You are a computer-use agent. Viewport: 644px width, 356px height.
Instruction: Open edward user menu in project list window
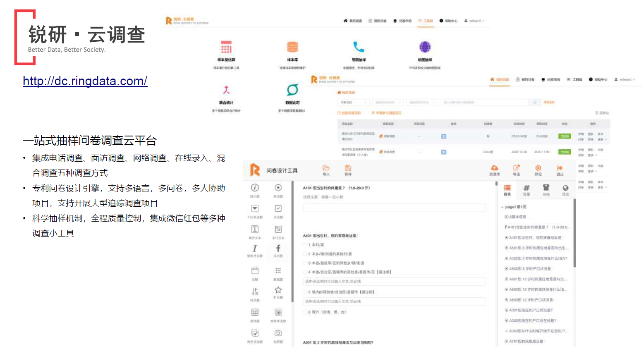coord(625,79)
